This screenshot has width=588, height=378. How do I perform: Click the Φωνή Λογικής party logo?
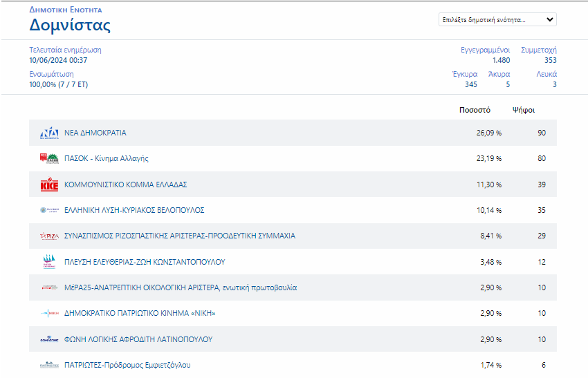tap(49, 339)
